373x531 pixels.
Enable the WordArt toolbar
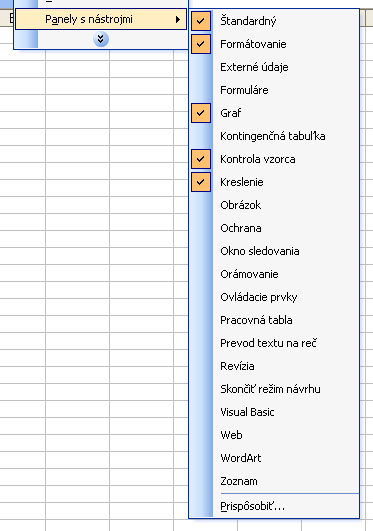point(274,458)
